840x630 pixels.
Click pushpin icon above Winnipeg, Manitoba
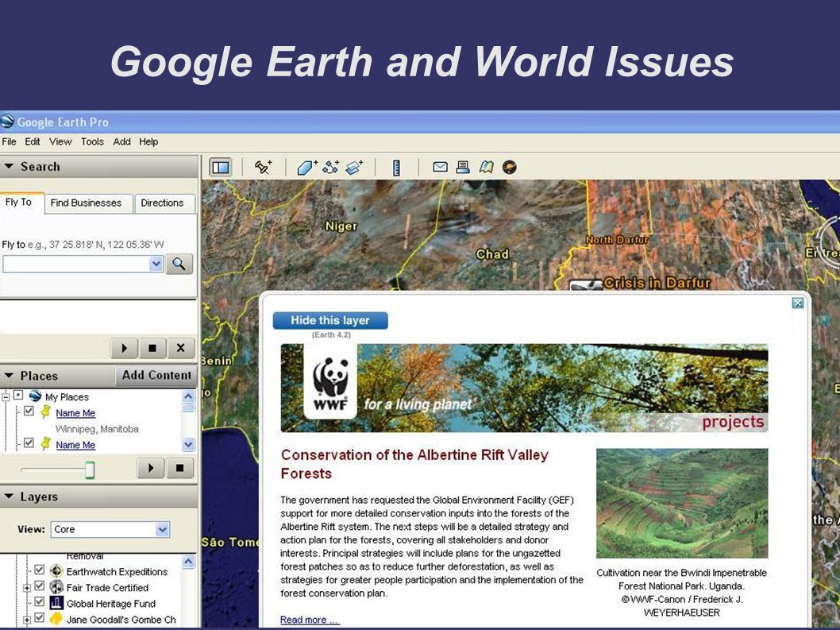tap(45, 412)
